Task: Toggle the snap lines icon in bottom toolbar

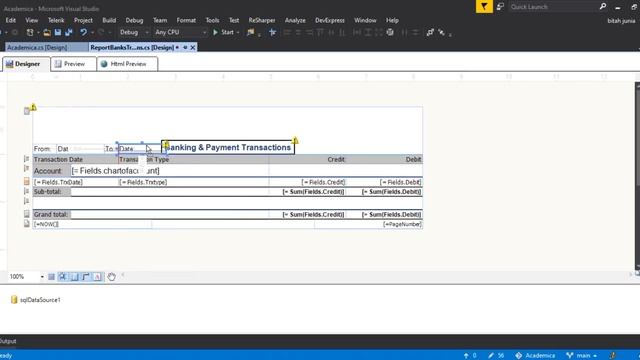Action: point(74,277)
